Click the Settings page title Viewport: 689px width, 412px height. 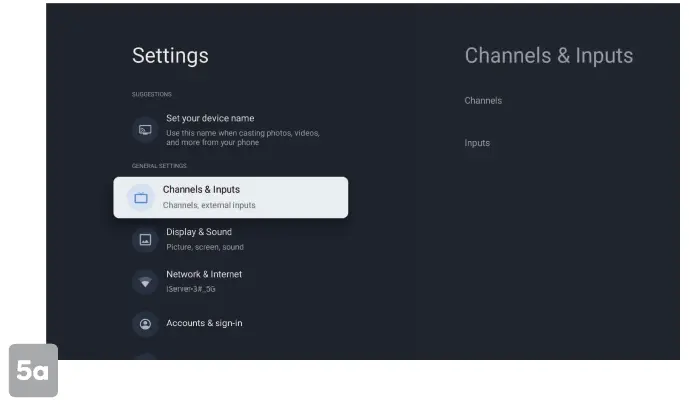pos(170,55)
